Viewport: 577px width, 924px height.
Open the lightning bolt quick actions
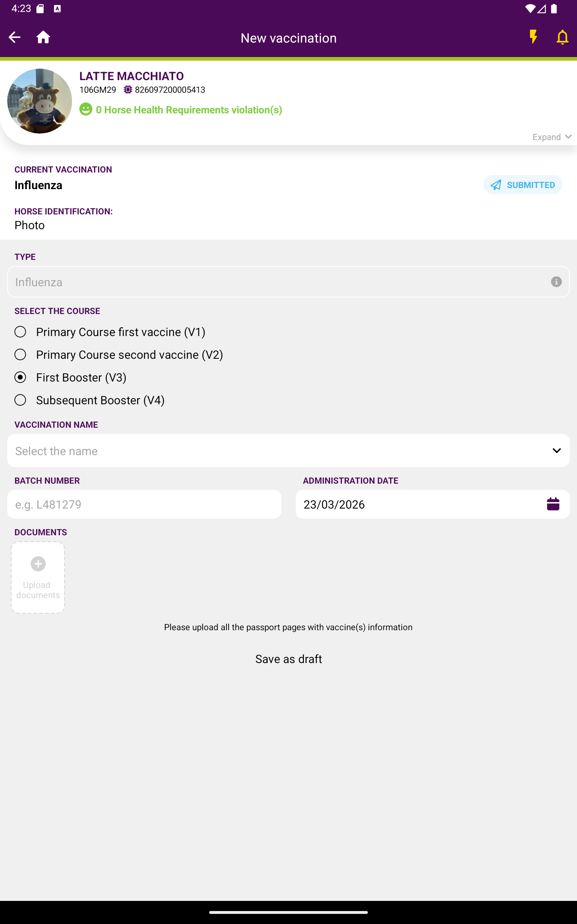pyautogui.click(x=533, y=38)
